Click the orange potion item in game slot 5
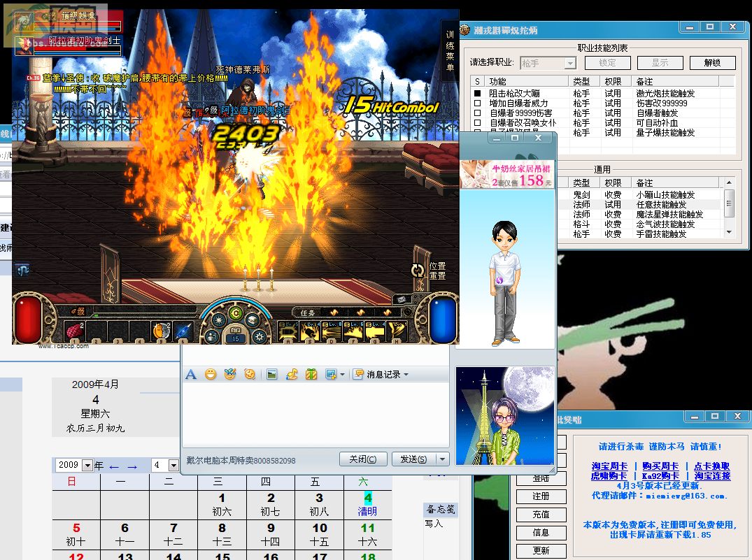 [162, 331]
